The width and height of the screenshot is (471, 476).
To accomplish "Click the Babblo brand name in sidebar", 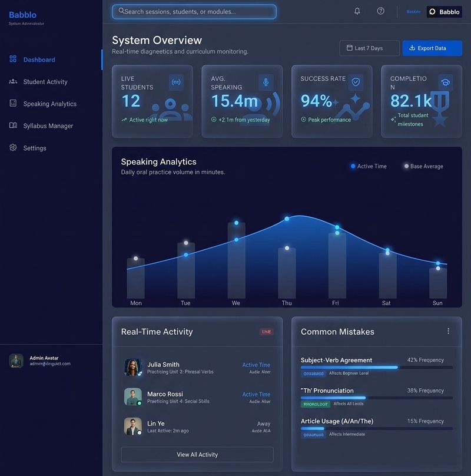I will [x=23, y=15].
